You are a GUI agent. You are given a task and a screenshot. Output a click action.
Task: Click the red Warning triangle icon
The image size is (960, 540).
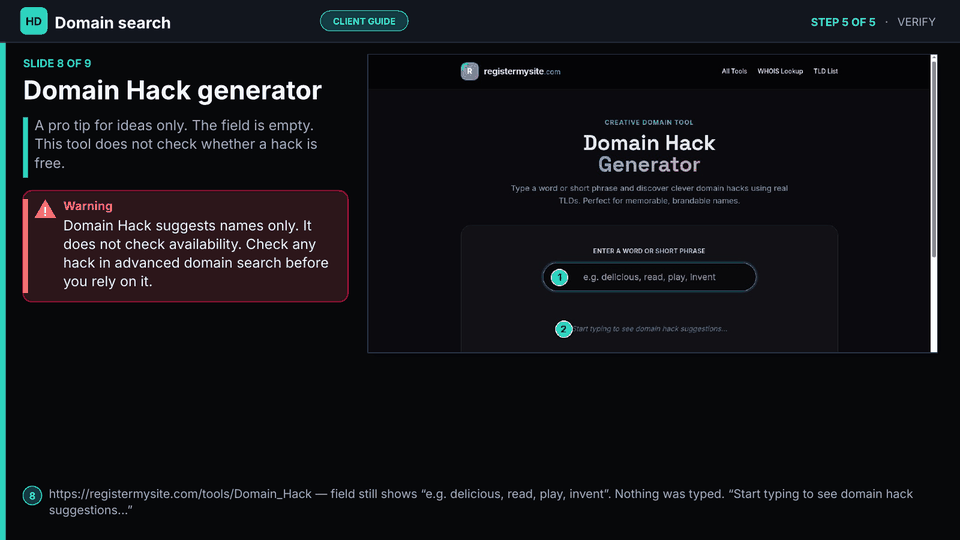click(45, 209)
